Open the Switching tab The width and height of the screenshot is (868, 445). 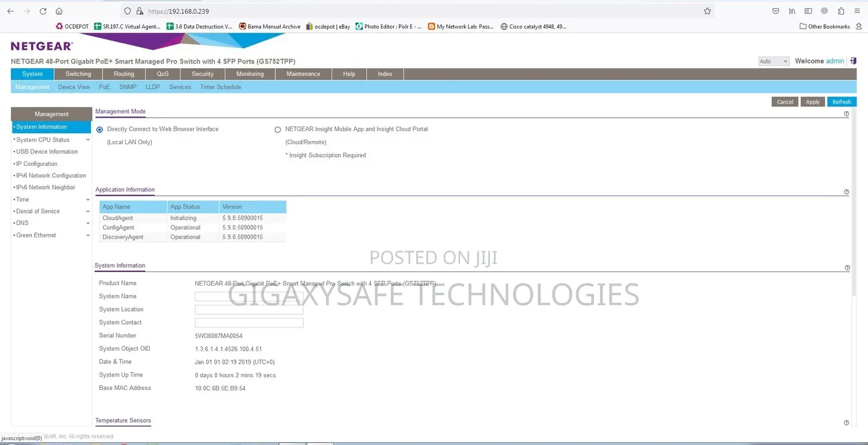pyautogui.click(x=78, y=74)
